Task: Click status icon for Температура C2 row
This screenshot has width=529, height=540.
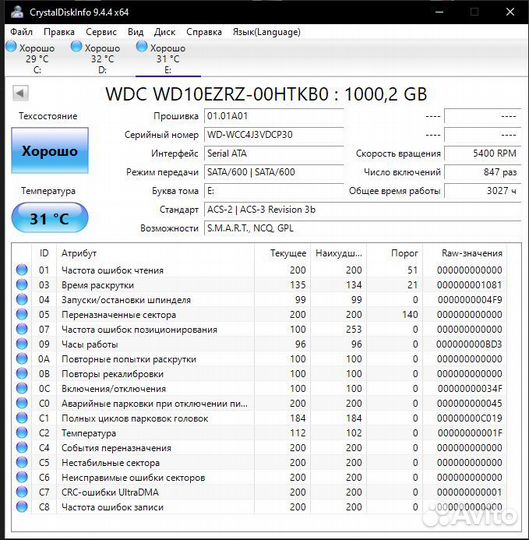Action: tap(22, 433)
